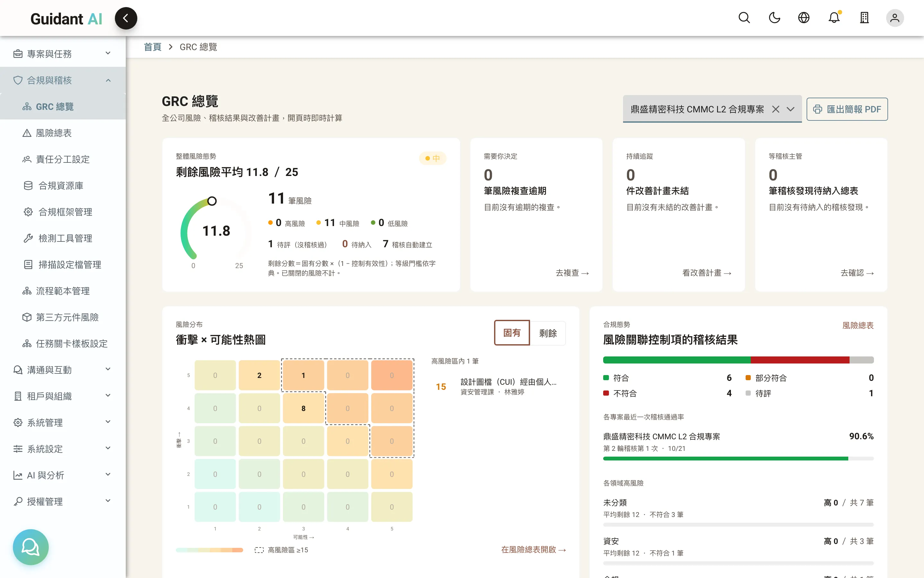Open the notifications bell
Image resolution: width=924 pixels, height=578 pixels.
(834, 18)
